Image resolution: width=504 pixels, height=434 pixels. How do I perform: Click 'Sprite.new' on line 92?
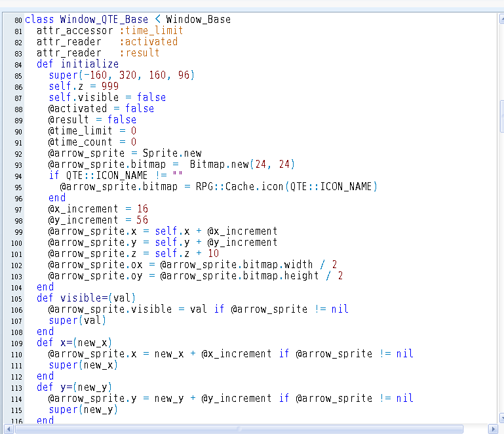click(x=172, y=153)
